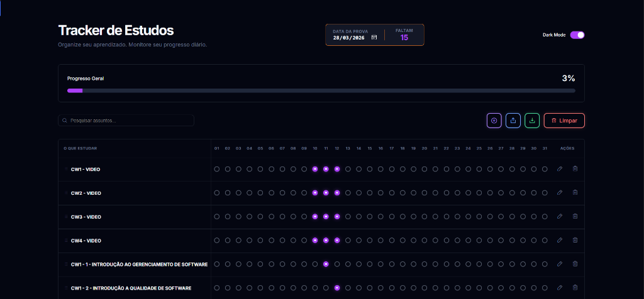Click the Pesquisar assuntos search field
This screenshot has height=299, width=644.
click(126, 120)
